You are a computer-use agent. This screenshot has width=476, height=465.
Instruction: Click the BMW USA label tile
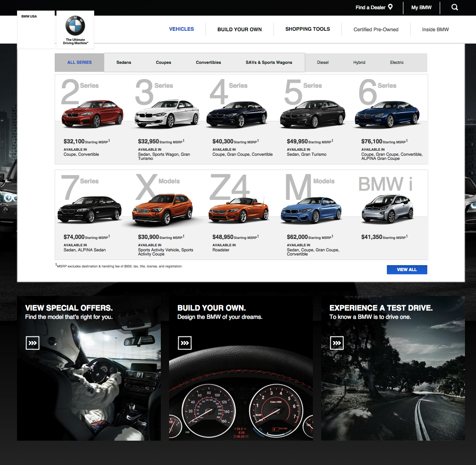pyautogui.click(x=36, y=30)
